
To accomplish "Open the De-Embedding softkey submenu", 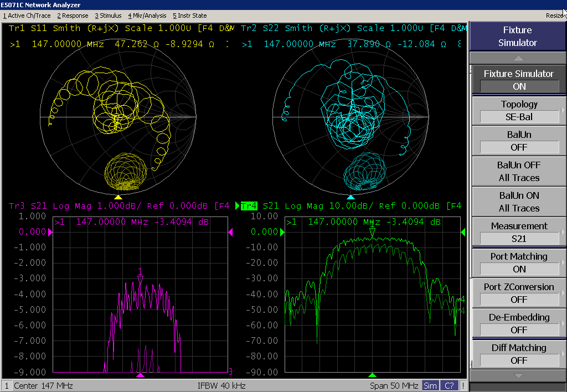I will click(518, 323).
